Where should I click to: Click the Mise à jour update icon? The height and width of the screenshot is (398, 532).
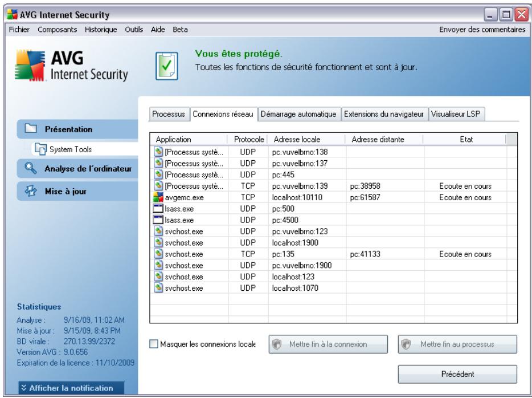pos(31,191)
